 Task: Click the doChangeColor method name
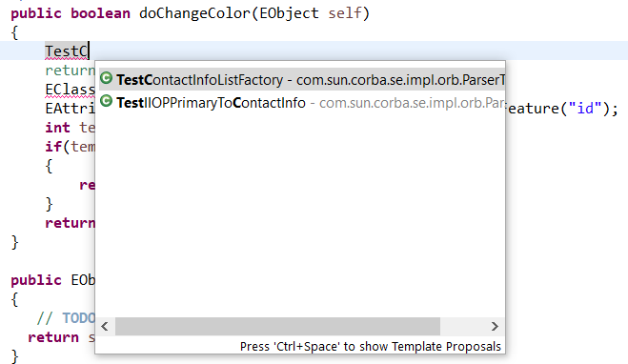[x=195, y=13]
